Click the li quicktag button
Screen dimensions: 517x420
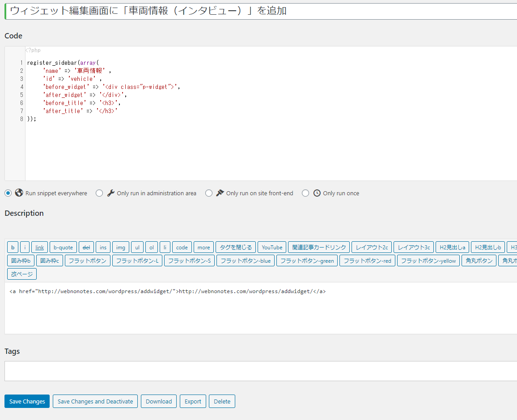[x=165, y=247]
